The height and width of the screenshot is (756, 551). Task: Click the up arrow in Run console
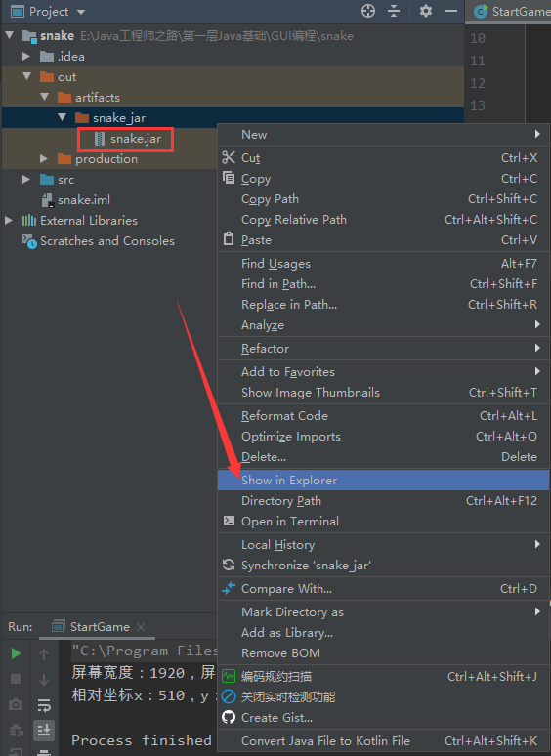click(x=44, y=654)
